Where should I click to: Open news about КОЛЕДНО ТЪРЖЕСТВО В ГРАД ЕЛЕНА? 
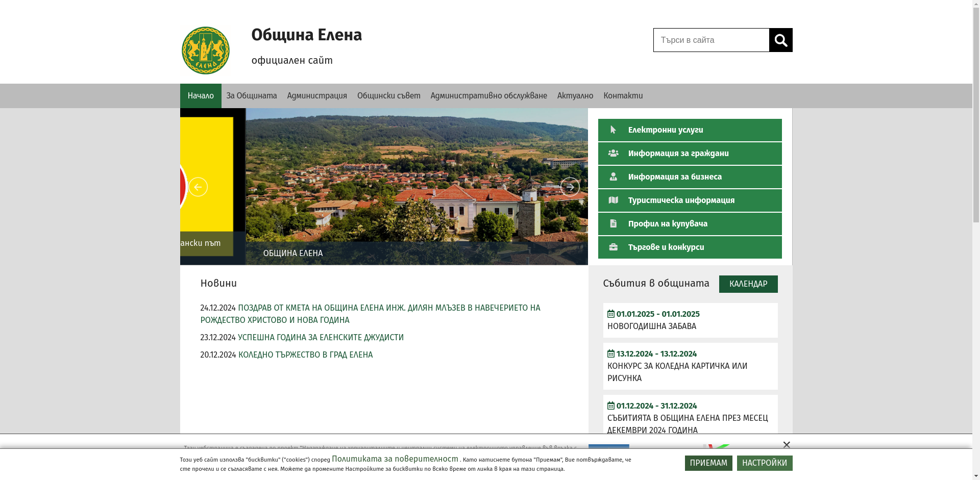305,355
